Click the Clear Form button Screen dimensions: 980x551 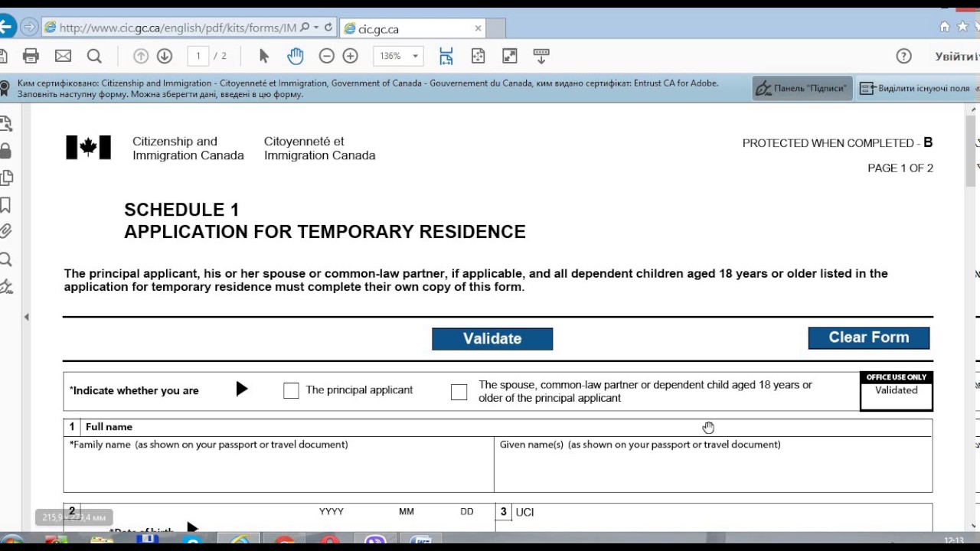(869, 337)
